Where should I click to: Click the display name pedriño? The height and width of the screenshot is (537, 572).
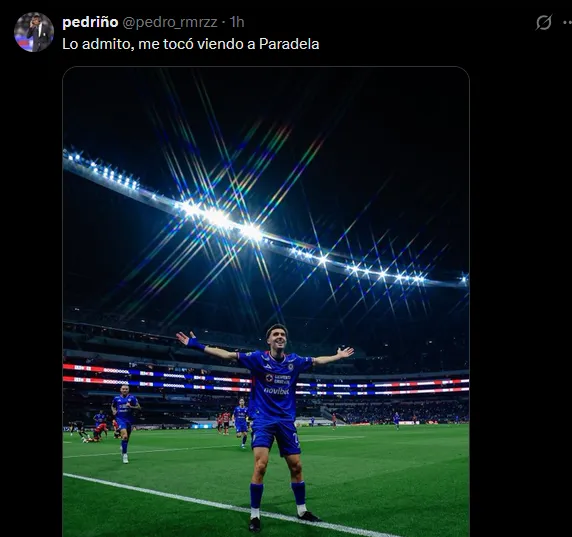90,22
